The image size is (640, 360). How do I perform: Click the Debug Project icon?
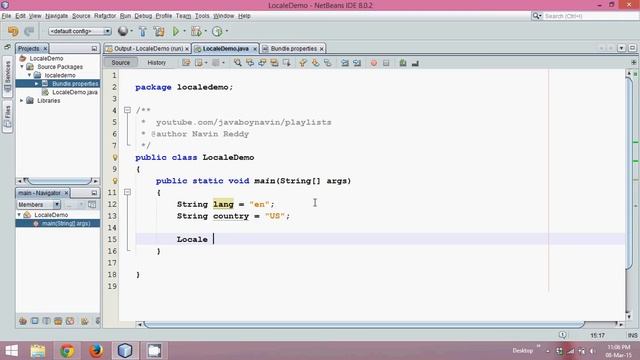pos(196,31)
